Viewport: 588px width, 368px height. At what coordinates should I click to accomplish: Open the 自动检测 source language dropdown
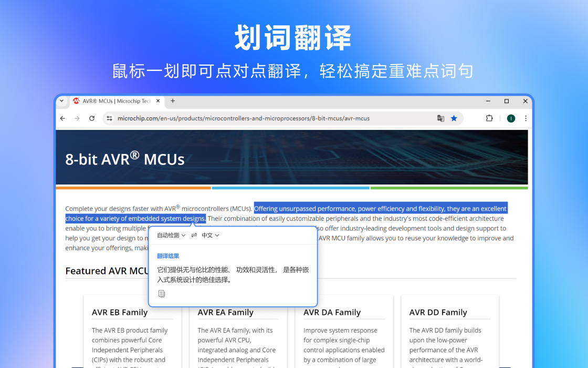coord(171,235)
